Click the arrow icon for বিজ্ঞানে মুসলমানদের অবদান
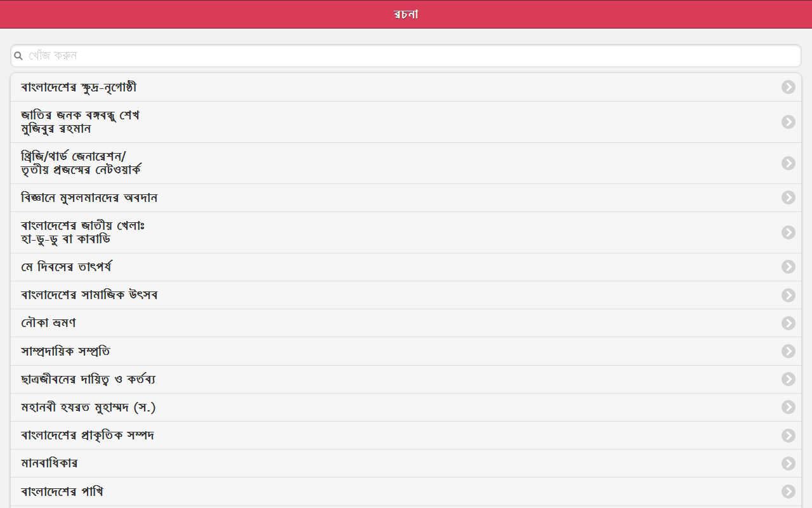Viewport: 812px width, 508px height. tap(788, 197)
